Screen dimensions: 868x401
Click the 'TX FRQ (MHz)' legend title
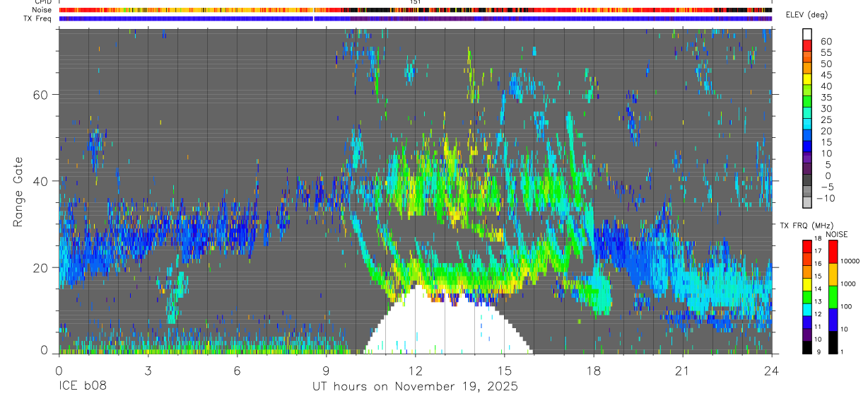pyautogui.click(x=807, y=225)
